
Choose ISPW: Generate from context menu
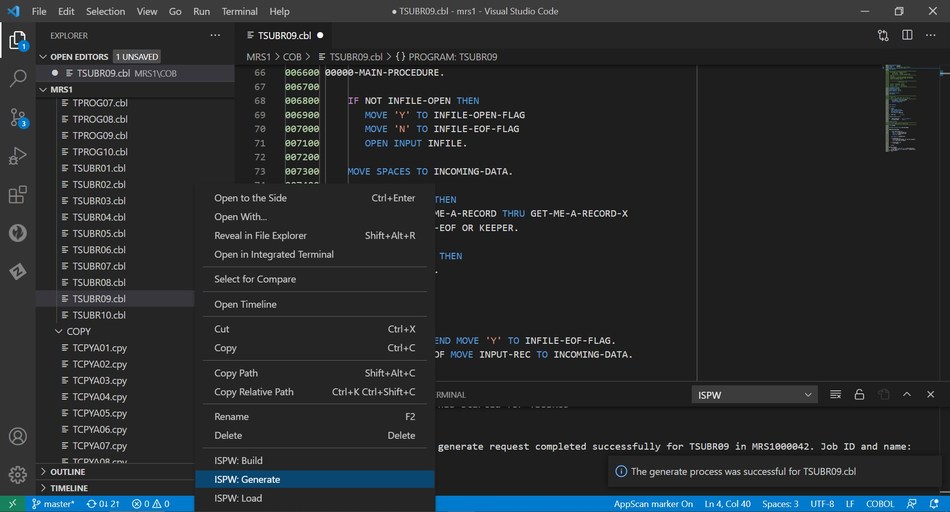pyautogui.click(x=315, y=479)
